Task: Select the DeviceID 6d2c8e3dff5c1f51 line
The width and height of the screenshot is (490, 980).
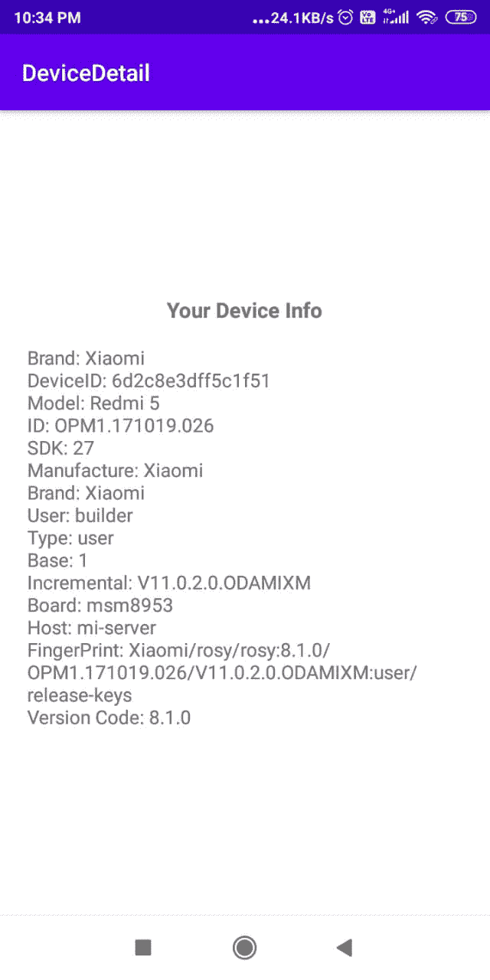Action: pyautogui.click(x=149, y=381)
